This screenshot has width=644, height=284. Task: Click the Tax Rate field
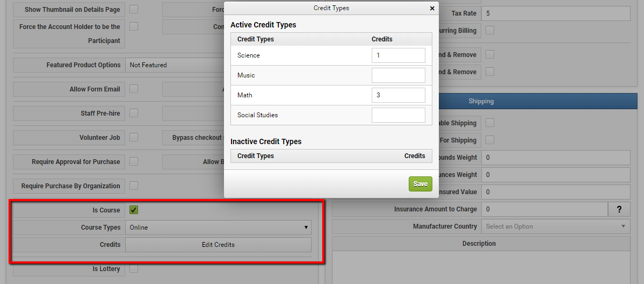click(556, 13)
